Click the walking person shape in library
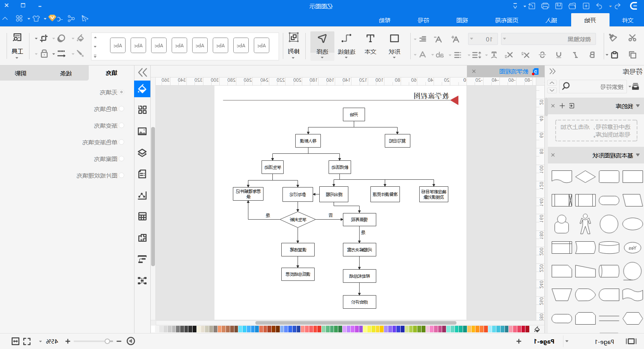The width and height of the screenshot is (644, 349). tap(585, 224)
